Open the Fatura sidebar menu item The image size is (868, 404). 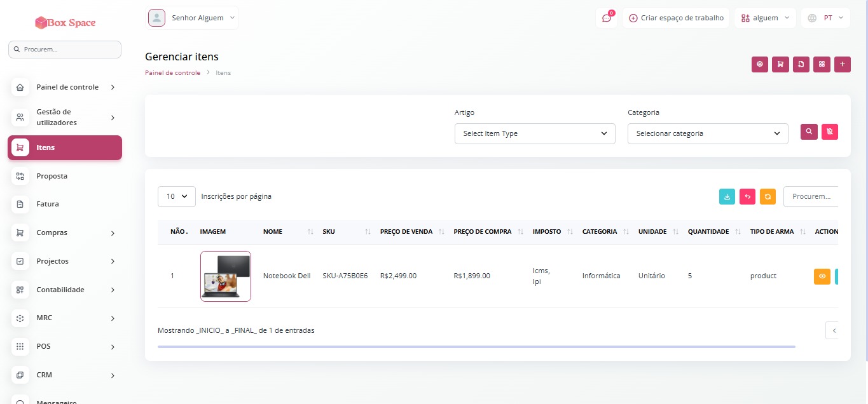click(x=65, y=204)
